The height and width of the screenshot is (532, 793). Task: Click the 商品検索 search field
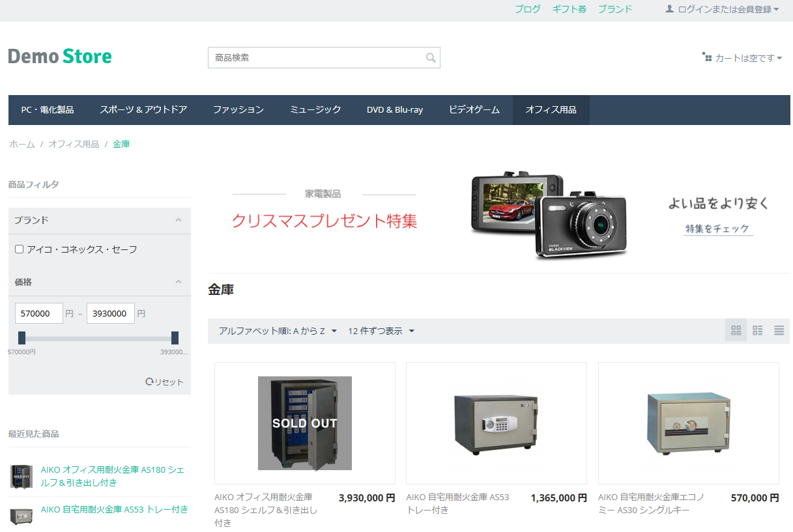pos(316,58)
